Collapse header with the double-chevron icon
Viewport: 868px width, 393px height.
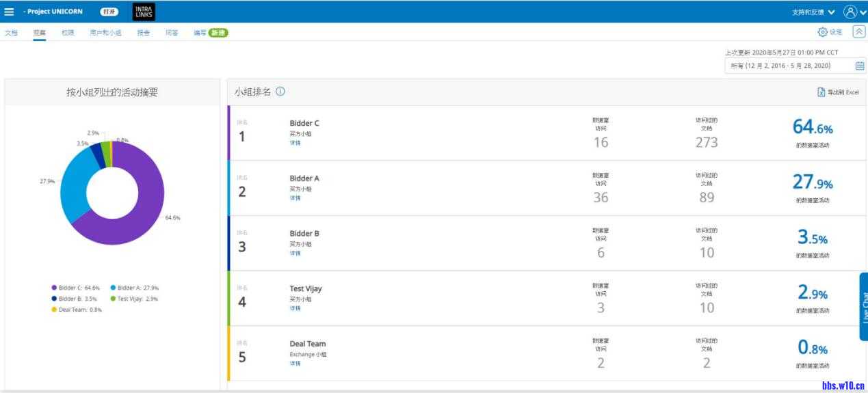click(x=858, y=32)
